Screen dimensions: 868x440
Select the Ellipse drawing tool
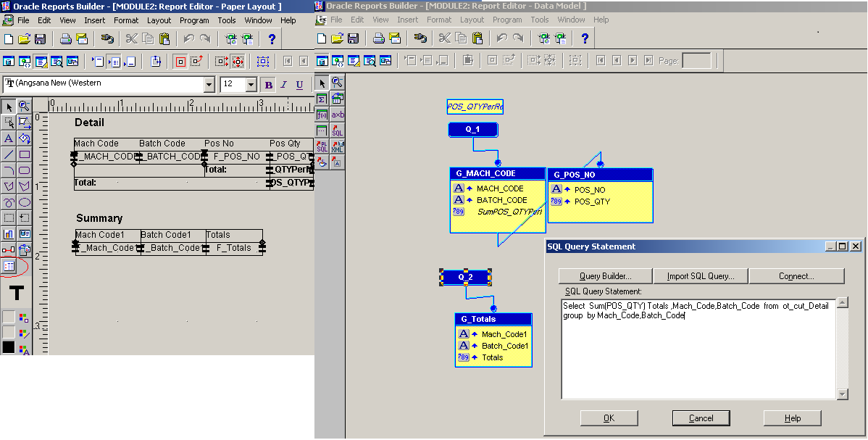pyautogui.click(x=25, y=202)
